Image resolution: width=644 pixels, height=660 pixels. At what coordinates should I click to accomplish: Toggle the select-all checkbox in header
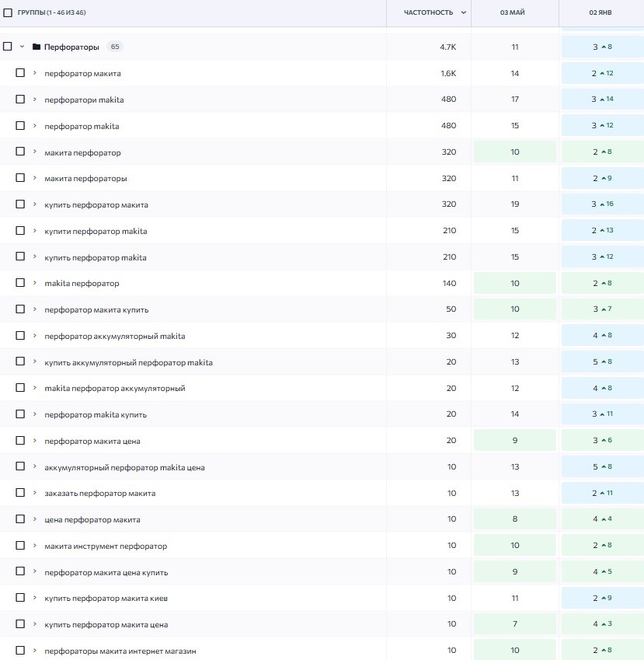(x=8, y=12)
